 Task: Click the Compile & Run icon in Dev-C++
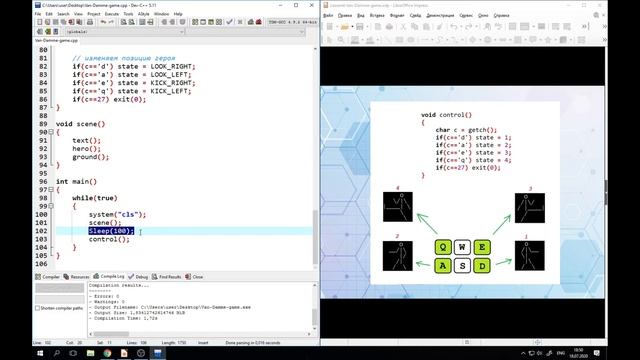pos(211,22)
